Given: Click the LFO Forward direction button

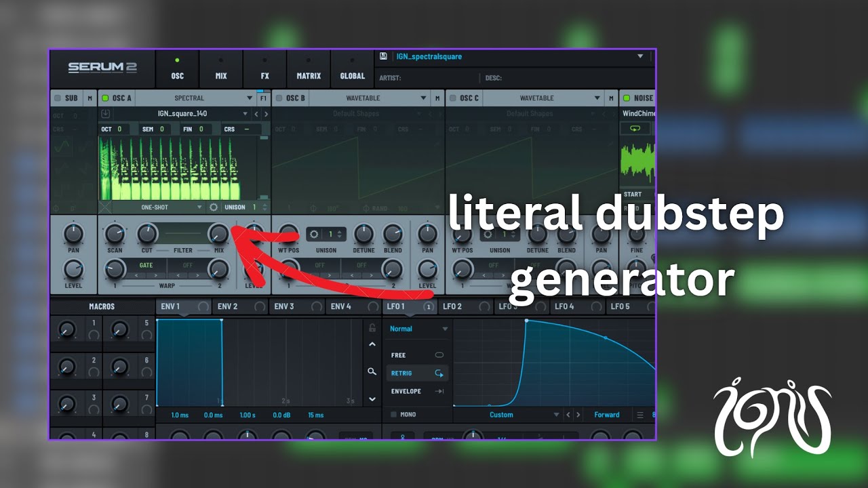Looking at the screenshot, I should [x=607, y=415].
